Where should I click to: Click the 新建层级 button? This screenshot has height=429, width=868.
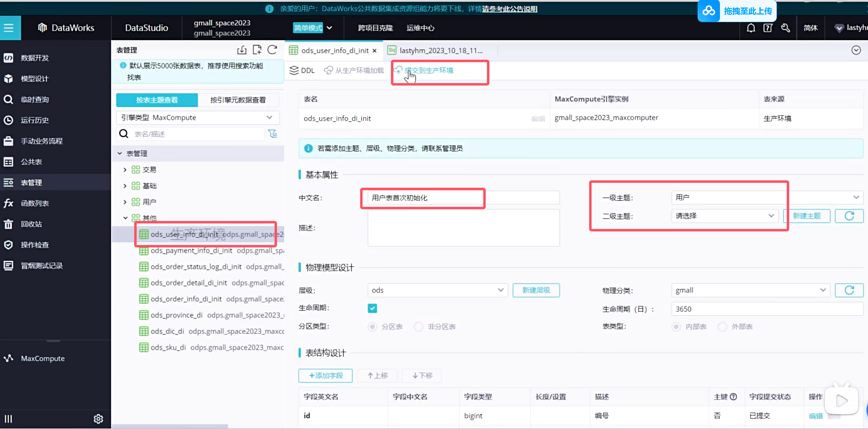pos(536,290)
